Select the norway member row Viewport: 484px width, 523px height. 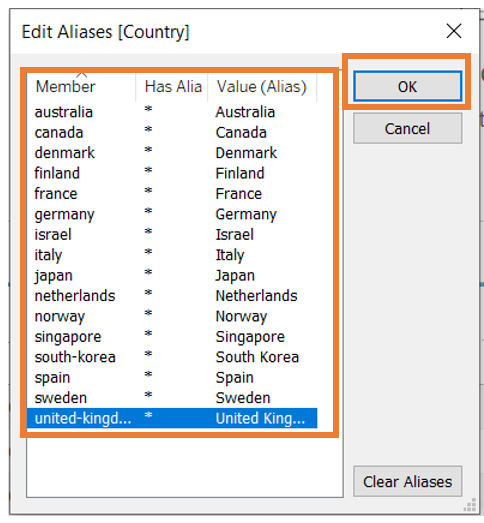172,316
